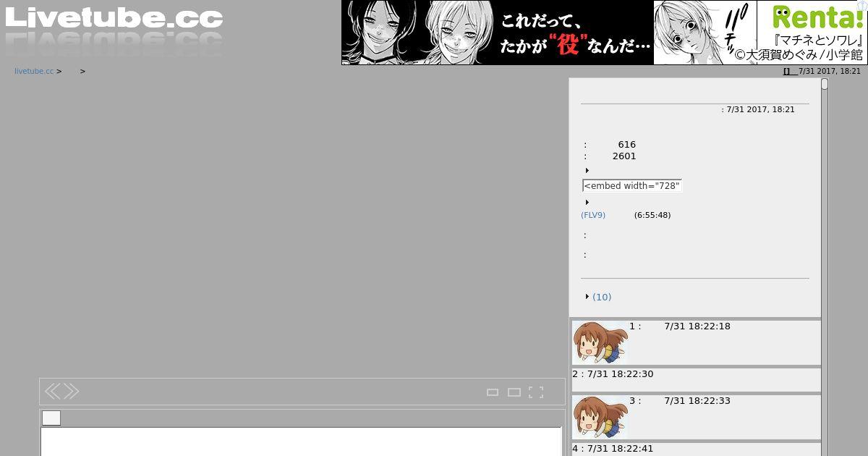This screenshot has height=456, width=868.
Task: Select comment 2 timestamp 7/31 18:22:30
Action: (x=620, y=374)
